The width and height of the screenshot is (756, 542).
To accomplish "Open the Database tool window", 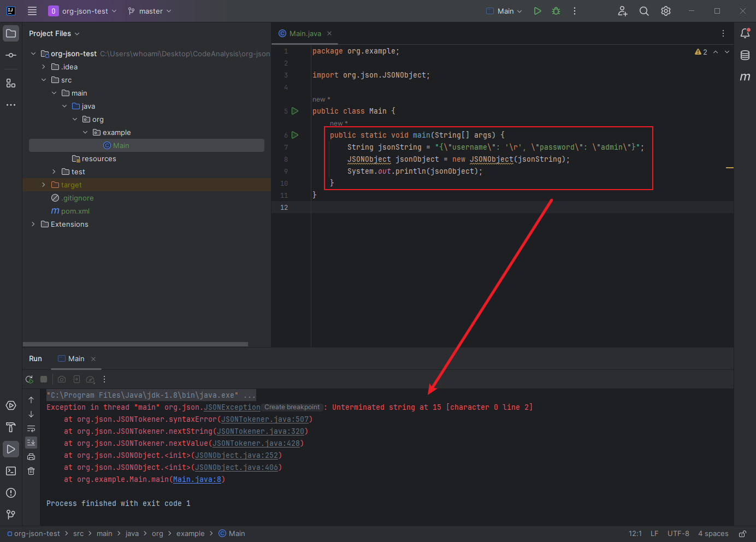I will coord(745,55).
